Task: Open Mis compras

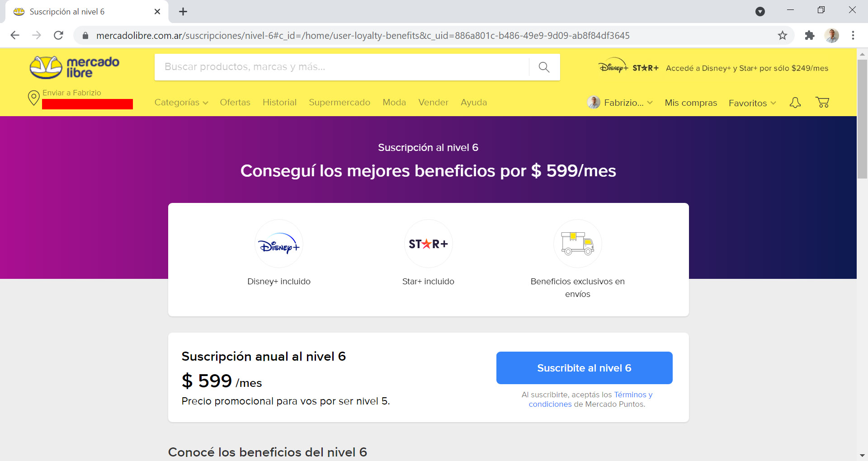Action: tap(691, 103)
